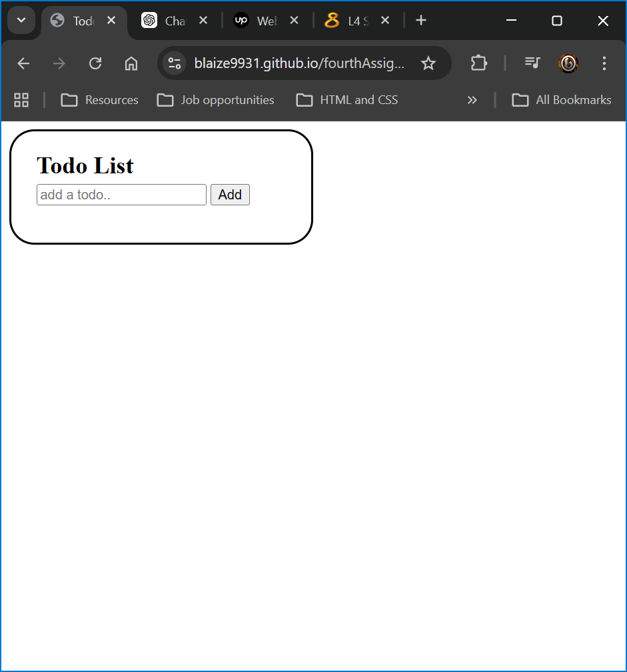Image resolution: width=627 pixels, height=672 pixels.
Task: Click the Add button
Action: (x=230, y=195)
